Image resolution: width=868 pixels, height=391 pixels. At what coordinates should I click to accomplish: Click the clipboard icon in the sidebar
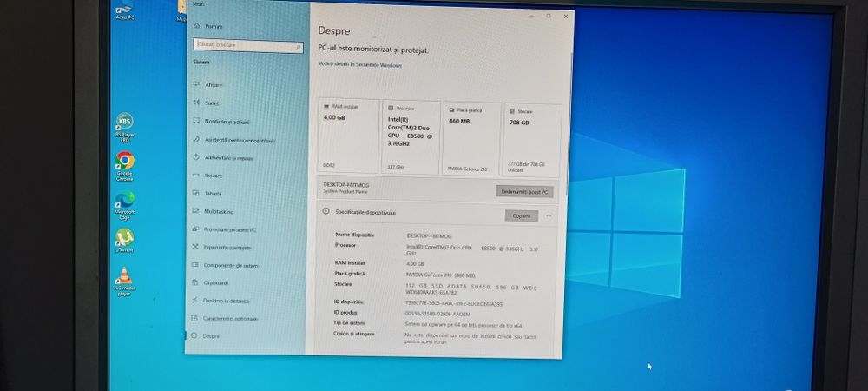pyautogui.click(x=194, y=282)
